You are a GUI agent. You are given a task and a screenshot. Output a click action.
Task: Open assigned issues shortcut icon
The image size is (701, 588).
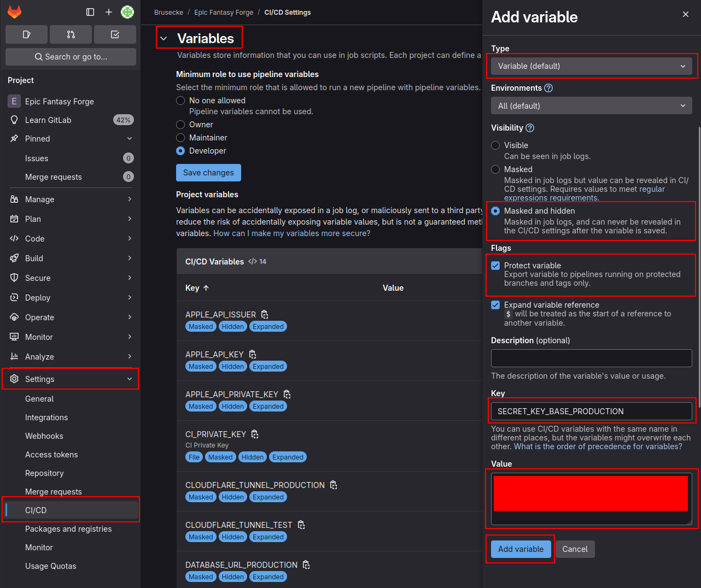tap(26, 34)
